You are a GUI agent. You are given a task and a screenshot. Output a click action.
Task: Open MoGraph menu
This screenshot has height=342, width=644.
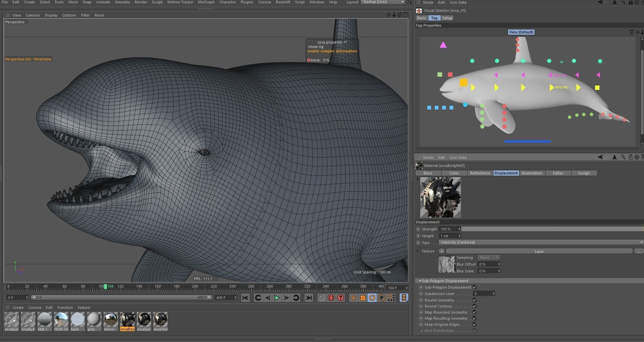[x=206, y=2]
